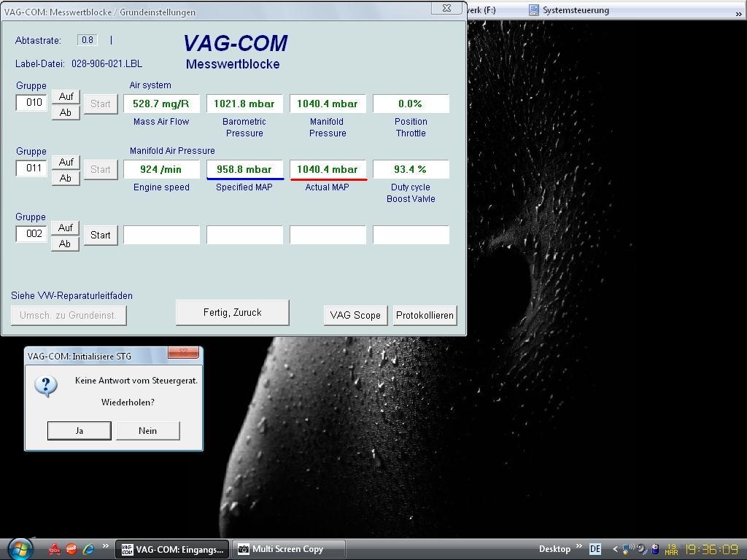This screenshot has width=747, height=560.
Task: Click the Abtastrate 0.8 field
Action: pos(88,40)
